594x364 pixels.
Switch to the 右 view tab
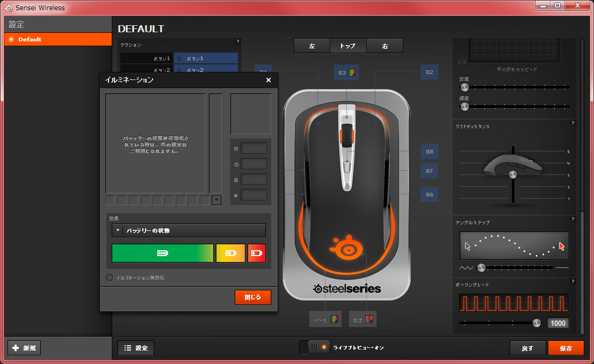pos(385,46)
